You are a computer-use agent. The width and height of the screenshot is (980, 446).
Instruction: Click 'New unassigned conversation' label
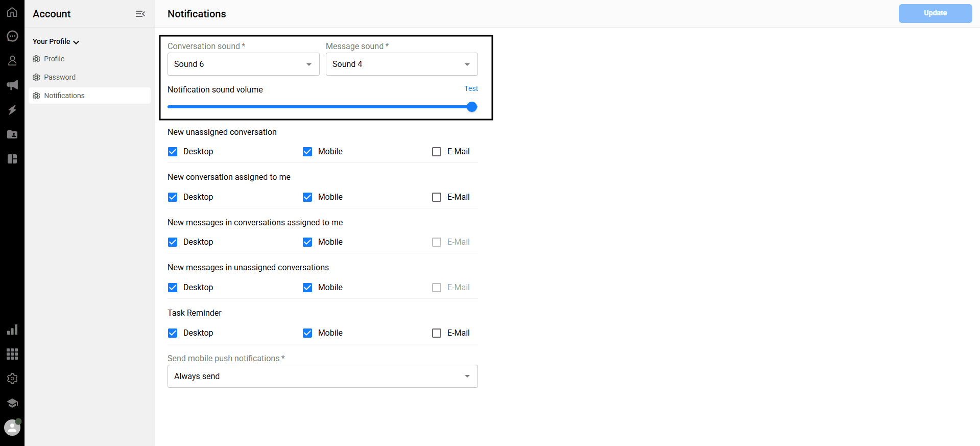(222, 132)
